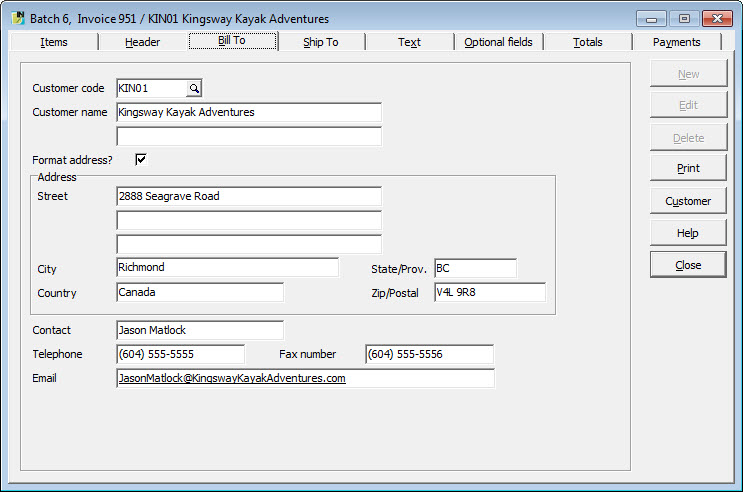Click the Street field with 2888 Seagrave Road
The image size is (743, 492).
[248, 196]
